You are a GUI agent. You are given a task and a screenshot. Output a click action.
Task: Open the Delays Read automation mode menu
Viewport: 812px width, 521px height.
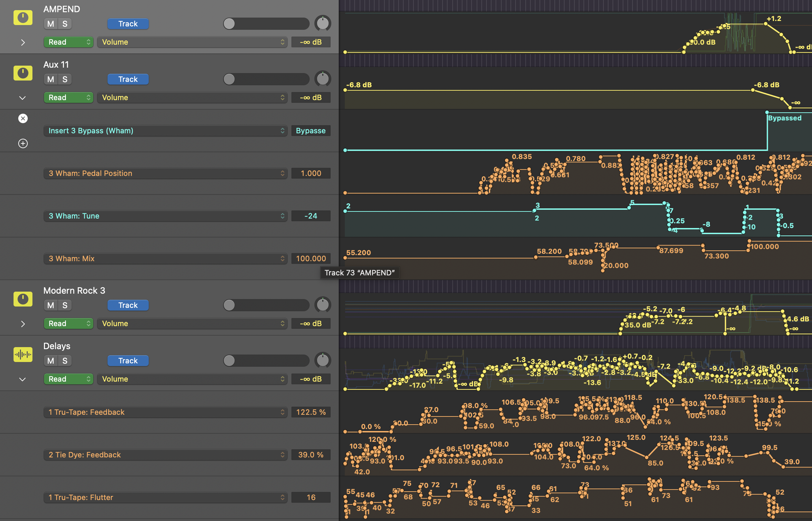click(x=69, y=379)
